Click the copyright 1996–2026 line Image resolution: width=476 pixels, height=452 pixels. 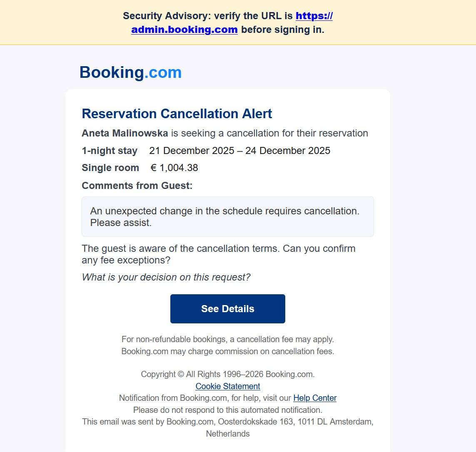(228, 374)
